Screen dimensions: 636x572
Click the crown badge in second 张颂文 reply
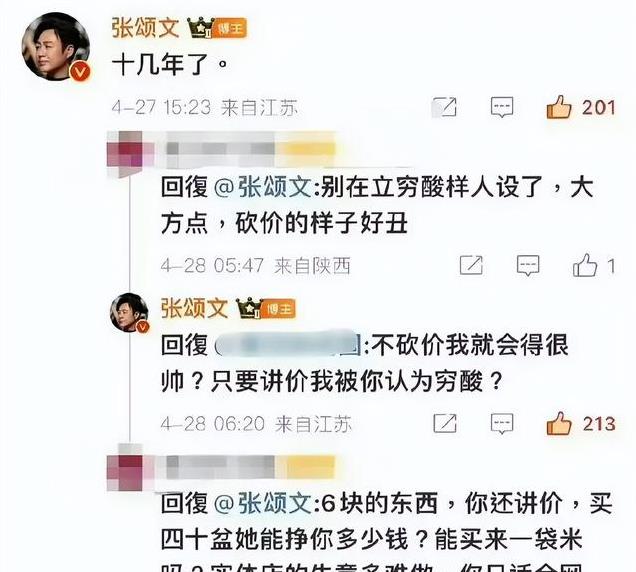point(249,308)
